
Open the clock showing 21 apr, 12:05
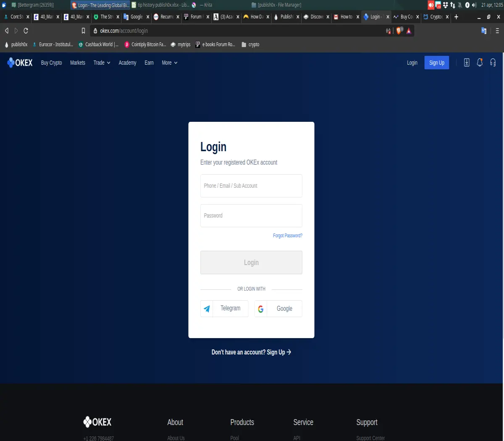click(492, 5)
